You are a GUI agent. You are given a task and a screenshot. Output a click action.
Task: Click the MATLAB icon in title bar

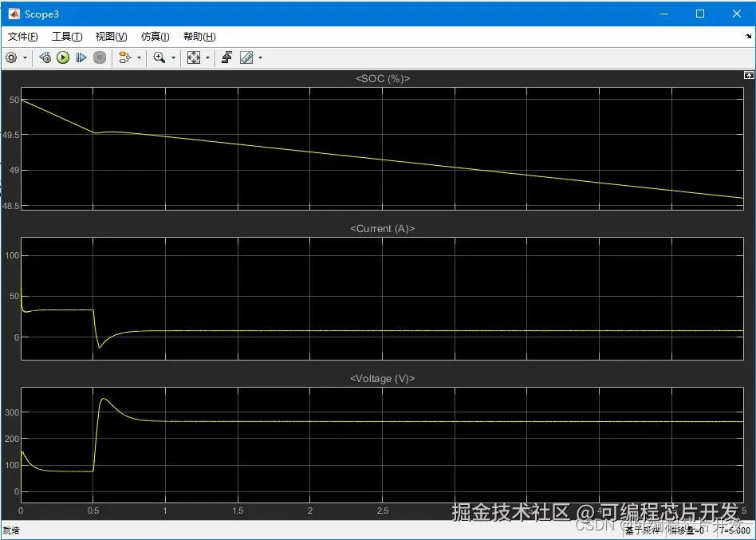click(14, 14)
